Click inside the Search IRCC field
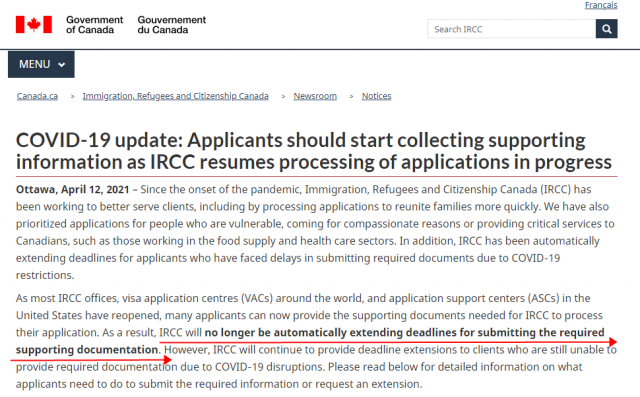The height and width of the screenshot is (397, 640). click(x=511, y=29)
